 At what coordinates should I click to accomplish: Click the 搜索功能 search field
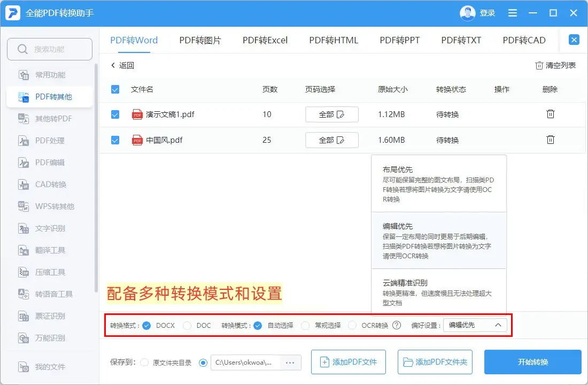point(50,49)
